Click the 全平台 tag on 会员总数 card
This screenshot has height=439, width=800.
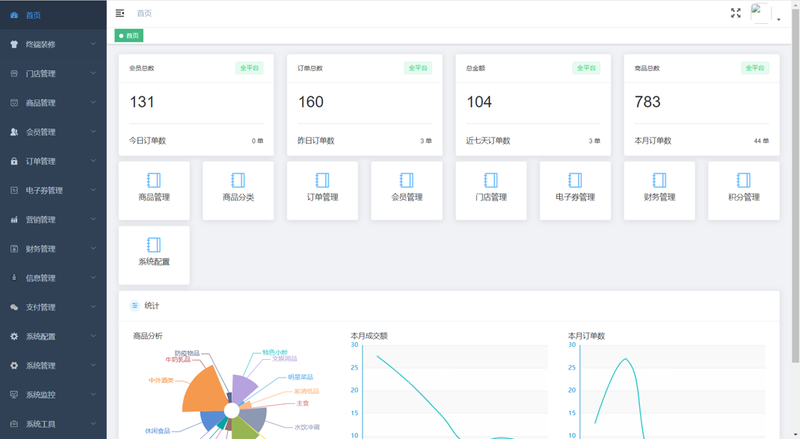coord(250,68)
